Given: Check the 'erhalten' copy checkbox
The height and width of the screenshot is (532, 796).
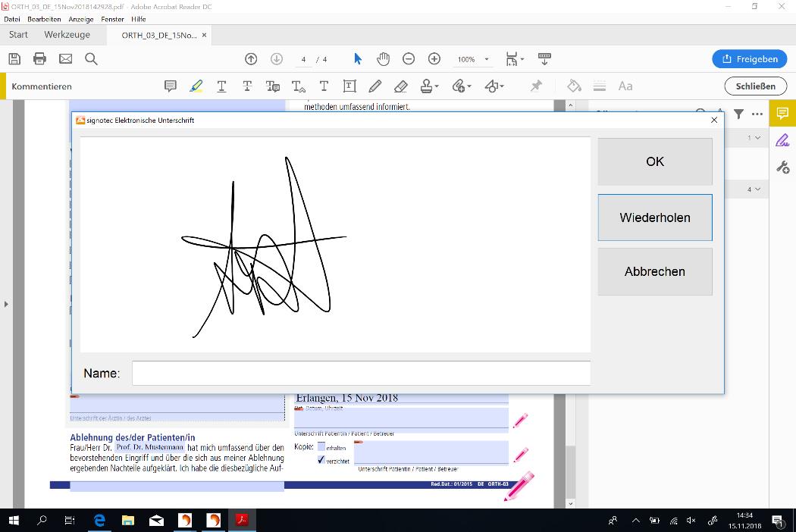Looking at the screenshot, I should [x=321, y=447].
